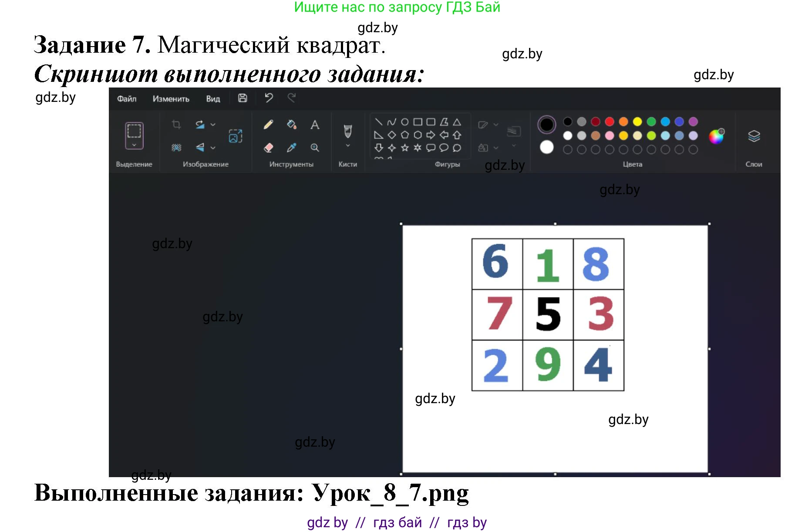Click the resize image icon
Screen dimensions: 795x532
tap(236, 136)
